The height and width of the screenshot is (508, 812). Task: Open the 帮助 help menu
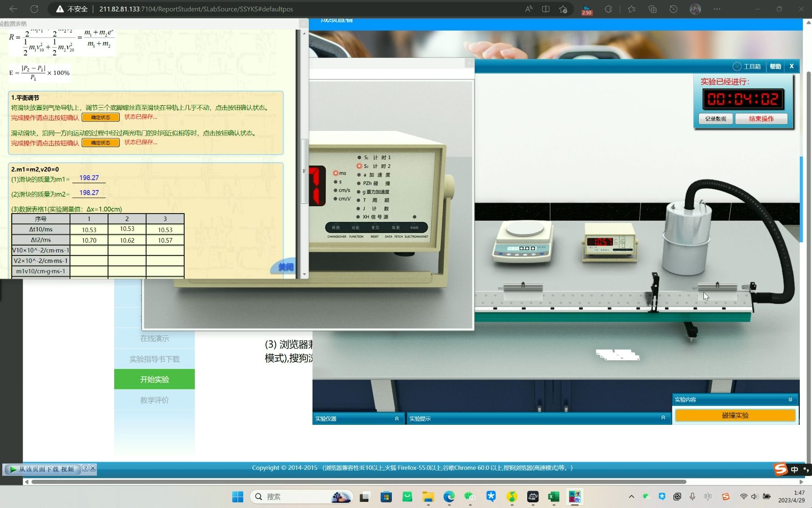(x=775, y=66)
